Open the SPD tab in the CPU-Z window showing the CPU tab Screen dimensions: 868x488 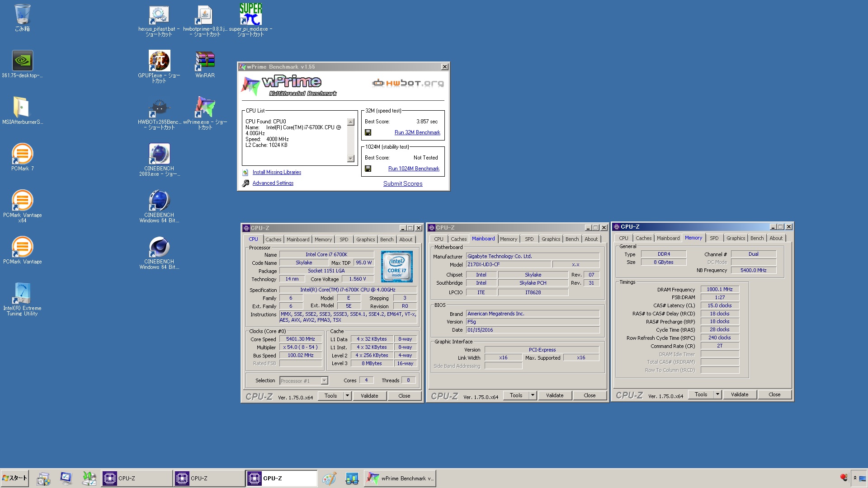point(344,239)
